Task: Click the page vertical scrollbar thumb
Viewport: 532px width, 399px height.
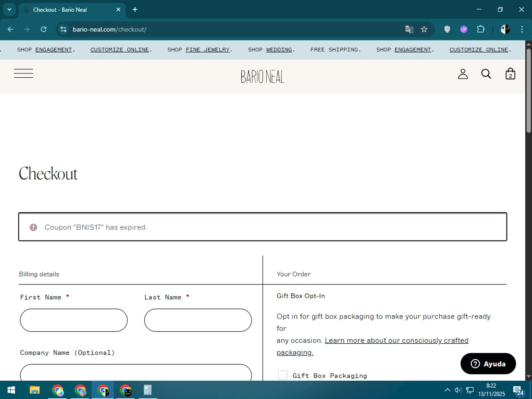Action: tap(528, 90)
